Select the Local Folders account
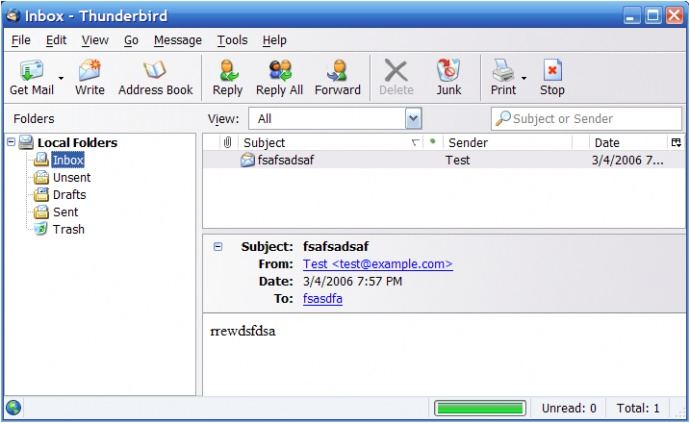The image size is (690, 423). tap(77, 142)
